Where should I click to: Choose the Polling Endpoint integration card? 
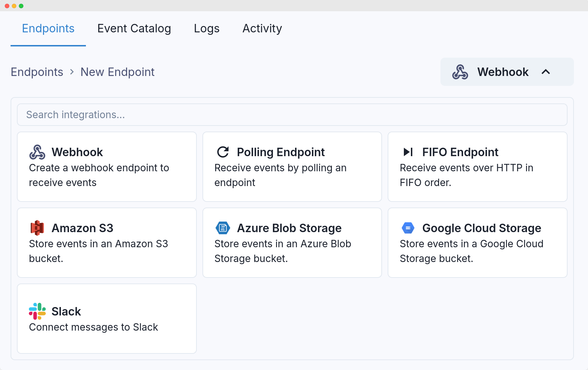[292, 167]
